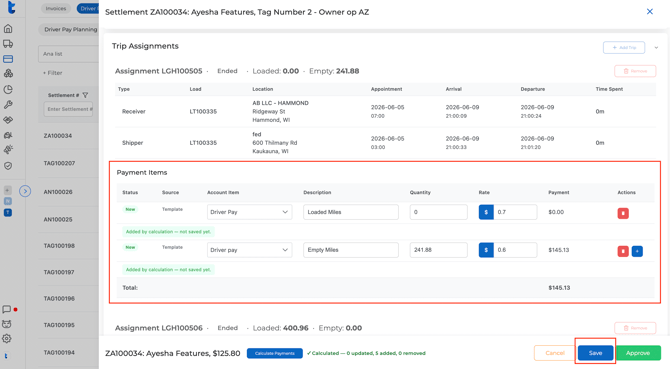
Task: Click the Assignment LGH100505 heading
Action: (x=159, y=71)
